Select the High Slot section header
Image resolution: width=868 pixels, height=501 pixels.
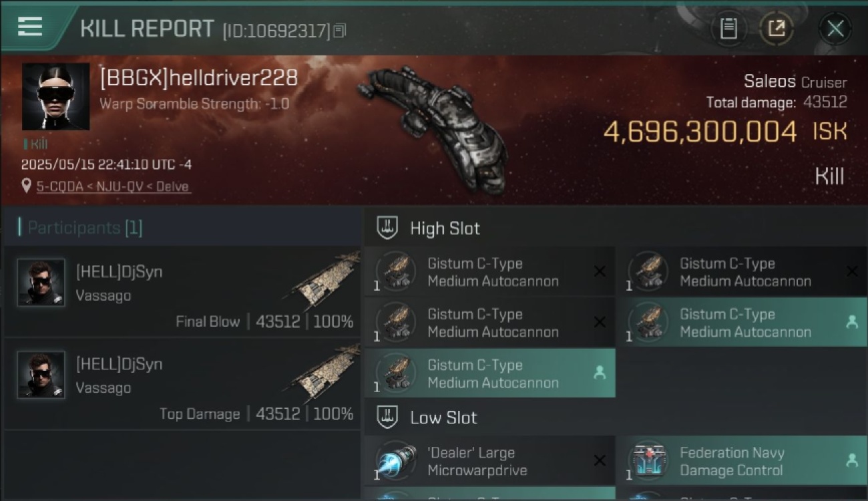point(445,228)
